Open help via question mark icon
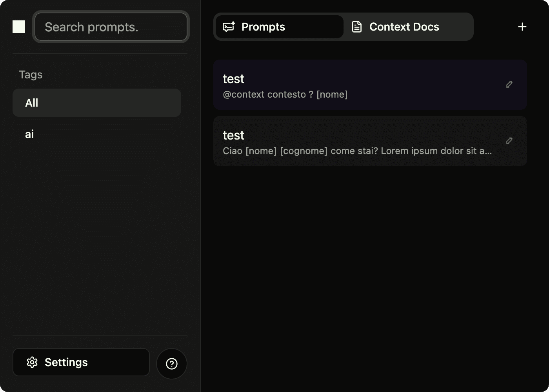Image resolution: width=549 pixels, height=392 pixels. coord(172,364)
